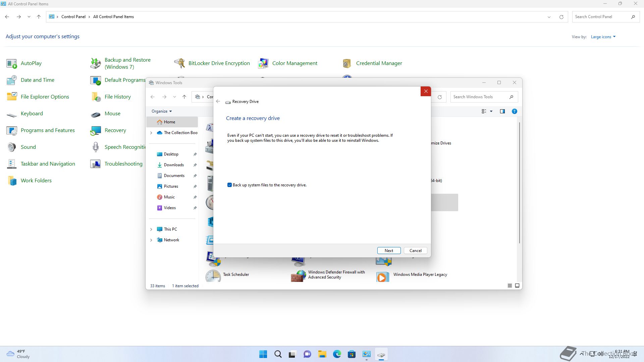Click Windows Tools vertical scrollbar

tap(520, 183)
